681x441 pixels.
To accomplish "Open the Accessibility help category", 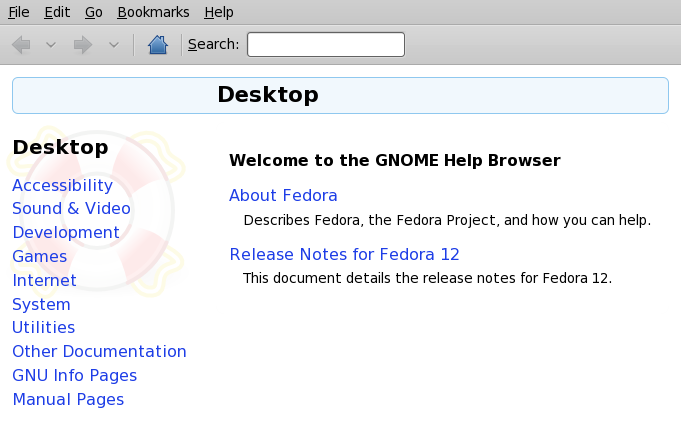I will 63,186.
